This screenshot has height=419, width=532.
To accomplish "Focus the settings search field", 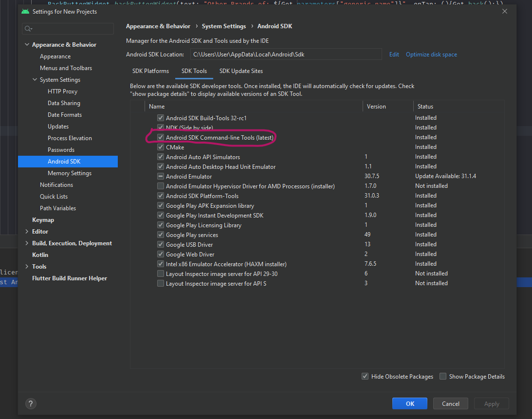I will (x=68, y=29).
